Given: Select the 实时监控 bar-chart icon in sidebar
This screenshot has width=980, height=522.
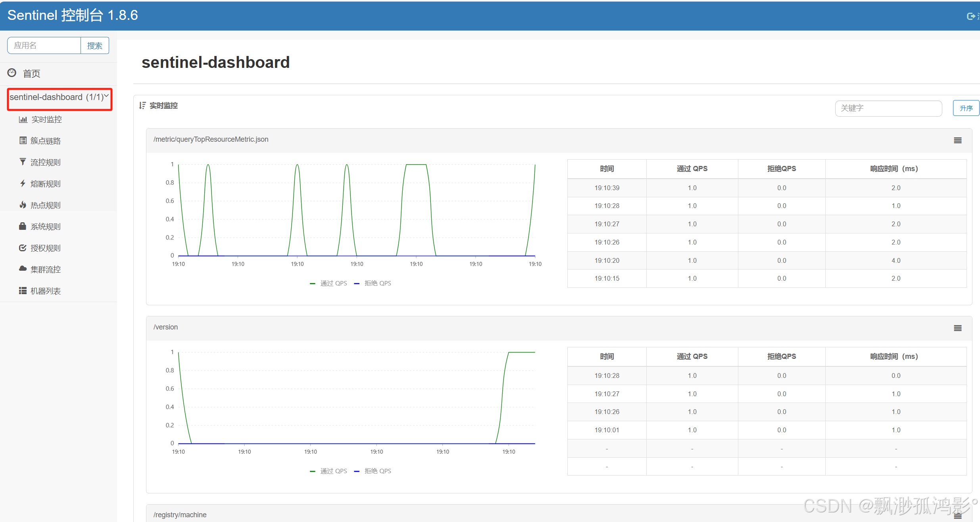Looking at the screenshot, I should coord(23,119).
